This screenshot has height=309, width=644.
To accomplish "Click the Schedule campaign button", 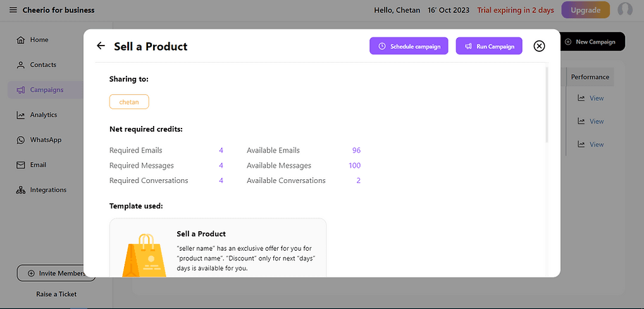I will tap(409, 46).
